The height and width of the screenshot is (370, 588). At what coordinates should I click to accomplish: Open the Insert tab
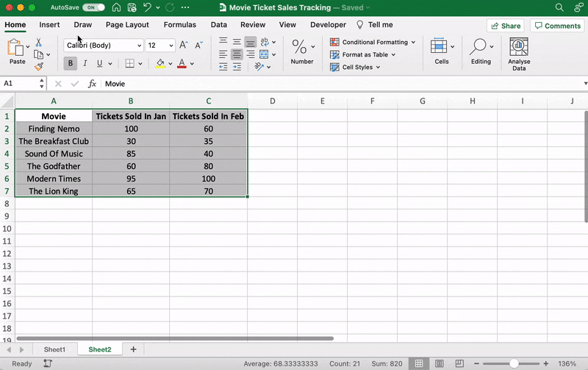pos(49,25)
